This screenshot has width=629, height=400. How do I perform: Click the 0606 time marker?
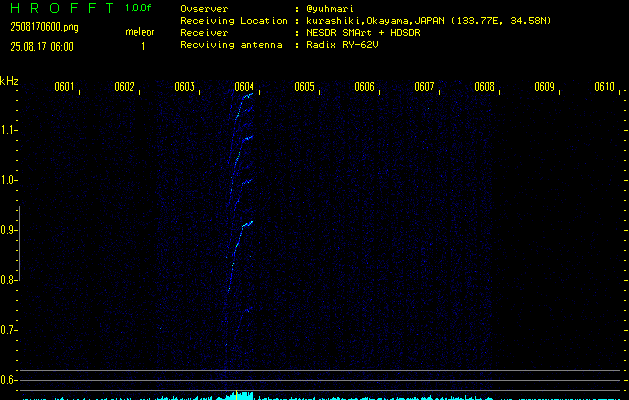tap(364, 87)
